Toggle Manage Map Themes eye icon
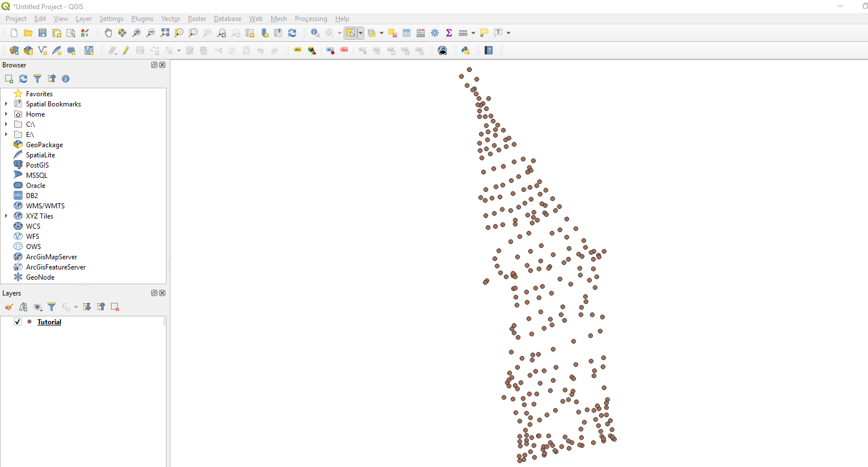 [x=37, y=307]
